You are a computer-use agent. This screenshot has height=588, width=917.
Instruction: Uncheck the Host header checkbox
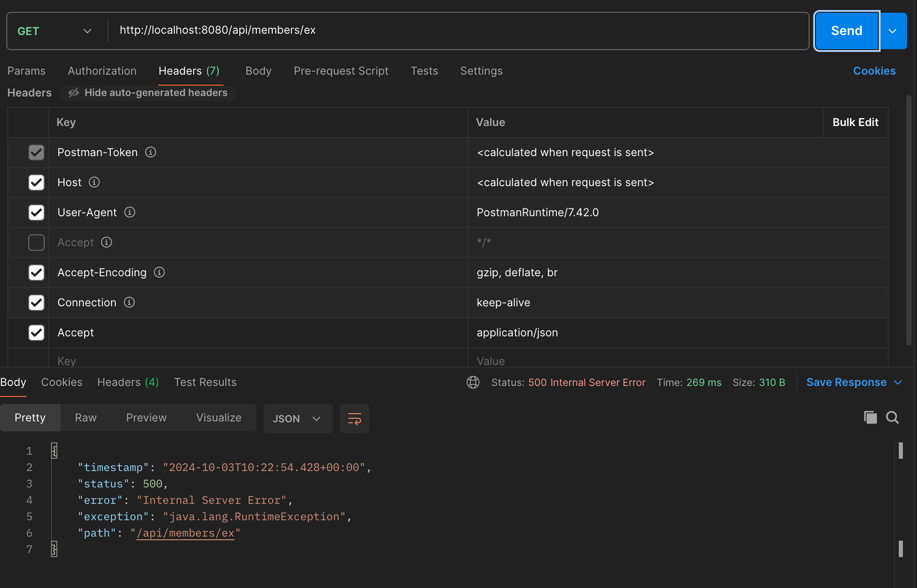[36, 182]
